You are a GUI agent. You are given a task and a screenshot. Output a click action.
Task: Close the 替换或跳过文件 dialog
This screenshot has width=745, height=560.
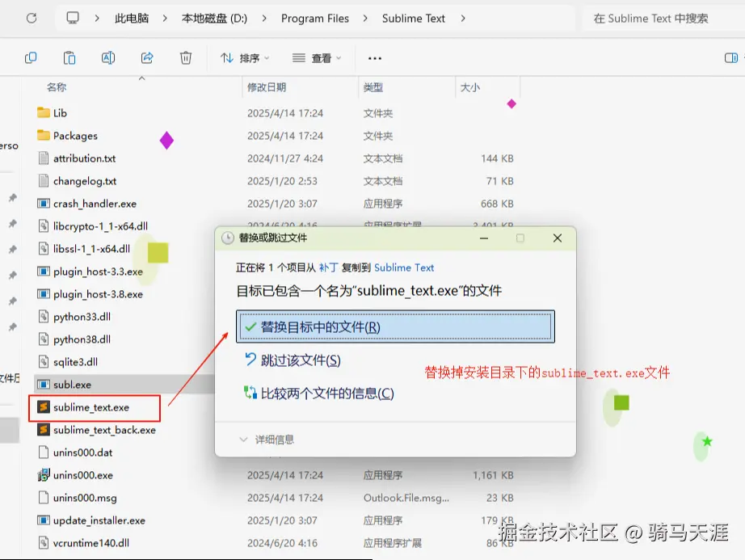click(558, 238)
